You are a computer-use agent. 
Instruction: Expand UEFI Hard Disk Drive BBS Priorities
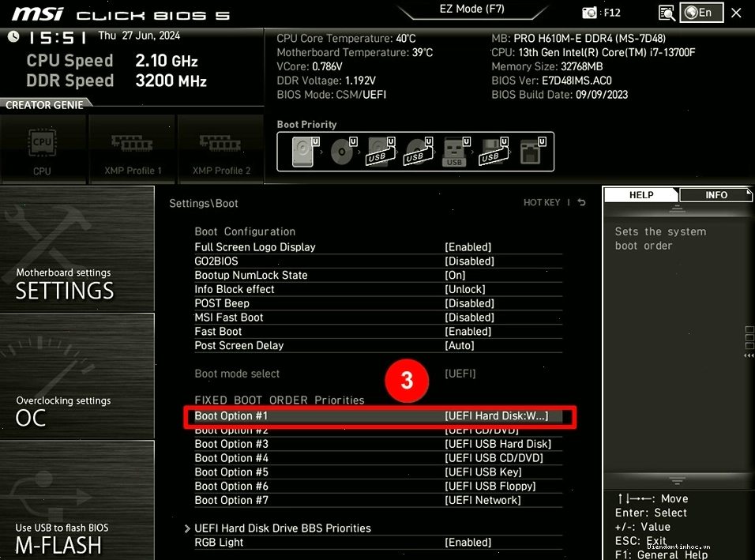point(282,528)
